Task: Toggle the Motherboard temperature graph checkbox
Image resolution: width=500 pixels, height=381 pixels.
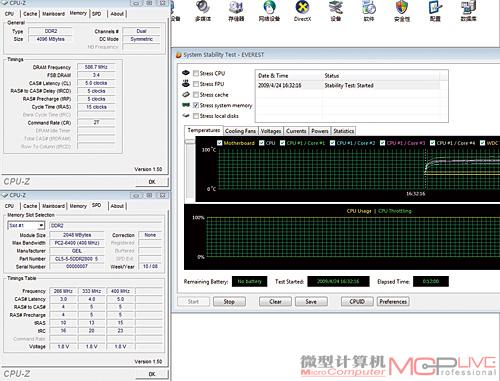Action: click(x=219, y=143)
